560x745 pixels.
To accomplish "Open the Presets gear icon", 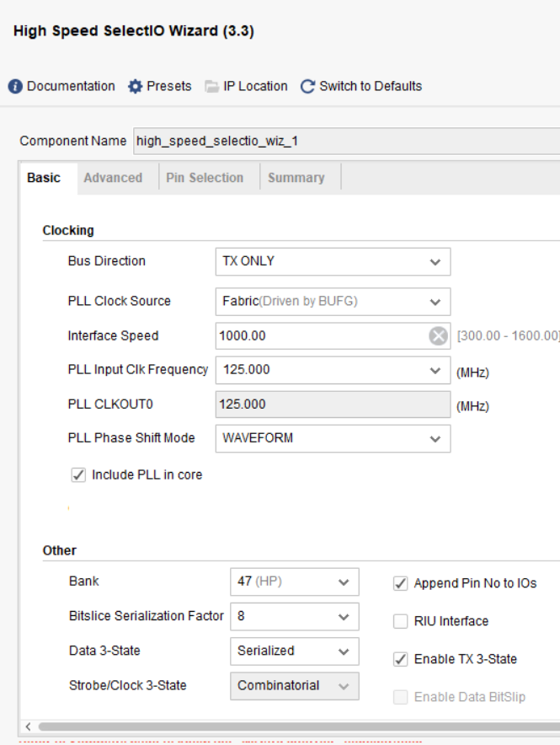I will 136,85.
